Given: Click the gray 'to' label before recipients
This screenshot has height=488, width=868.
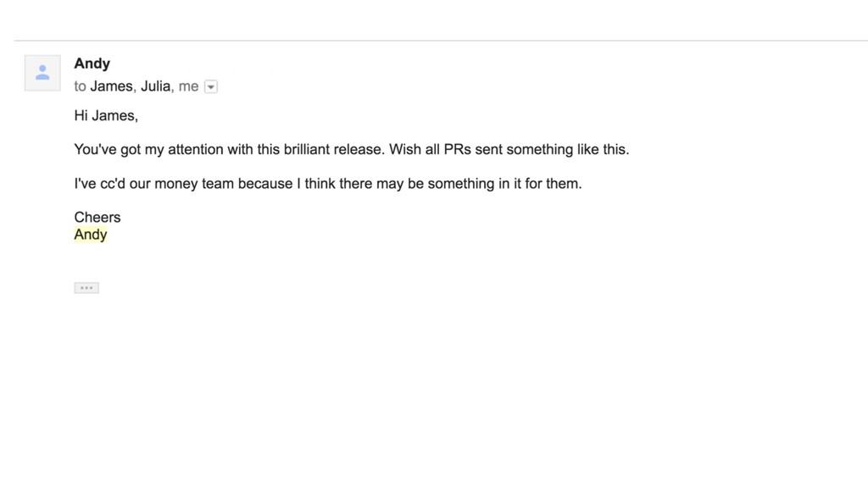Looking at the screenshot, I should tap(81, 87).
